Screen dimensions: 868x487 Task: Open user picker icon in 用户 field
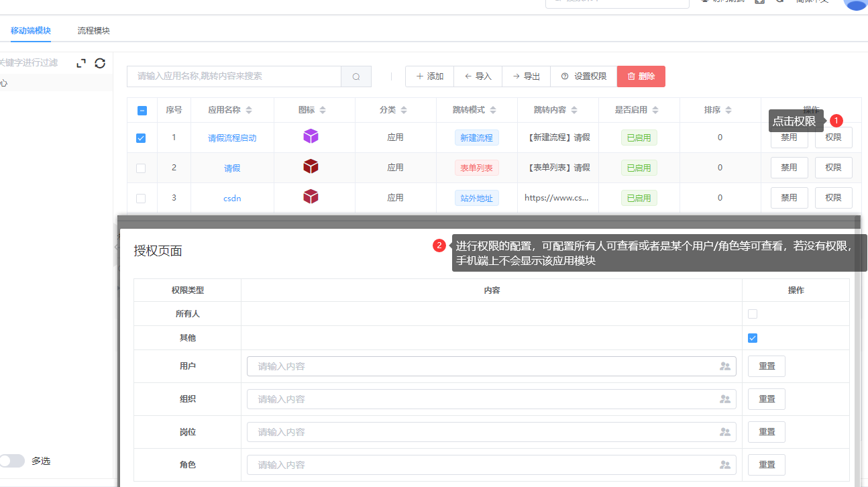[724, 366]
